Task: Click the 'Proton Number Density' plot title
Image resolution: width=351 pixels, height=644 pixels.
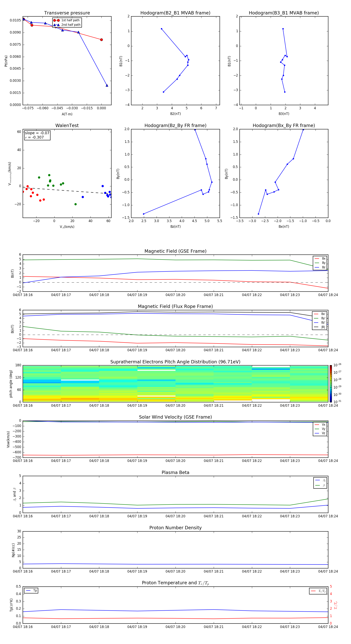Action: pos(175,528)
